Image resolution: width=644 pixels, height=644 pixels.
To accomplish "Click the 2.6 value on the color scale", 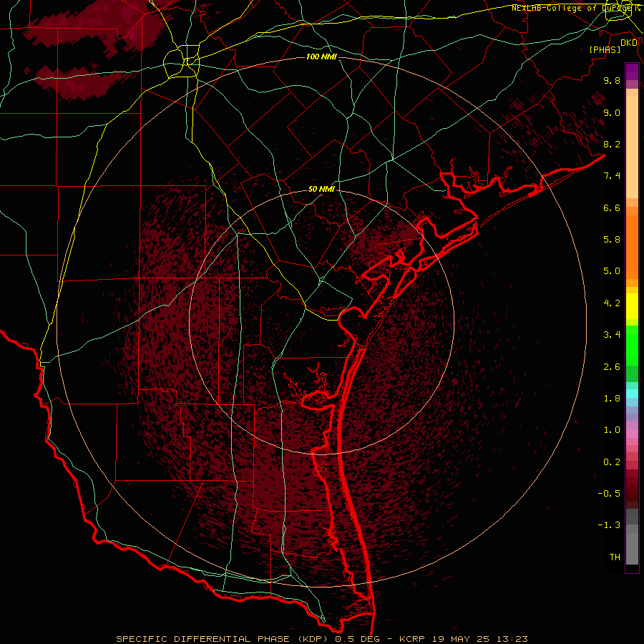I will 612,367.
